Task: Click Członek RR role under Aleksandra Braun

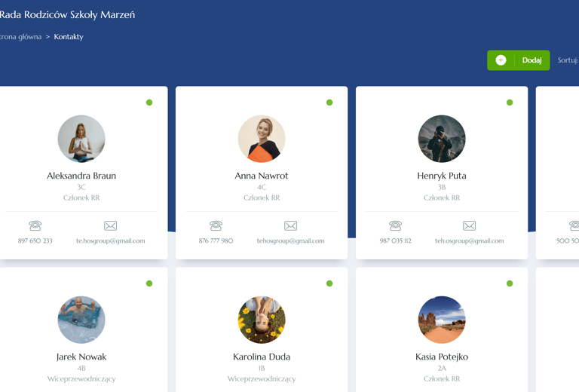Action: [x=81, y=198]
